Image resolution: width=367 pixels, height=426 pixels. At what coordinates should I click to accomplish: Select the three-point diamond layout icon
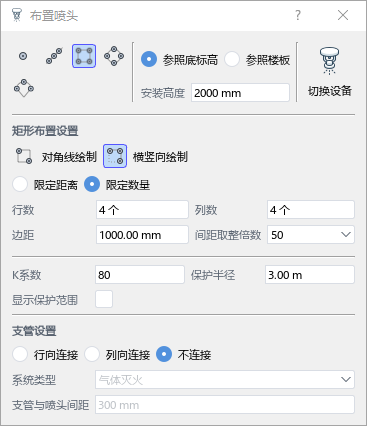[x=24, y=88]
